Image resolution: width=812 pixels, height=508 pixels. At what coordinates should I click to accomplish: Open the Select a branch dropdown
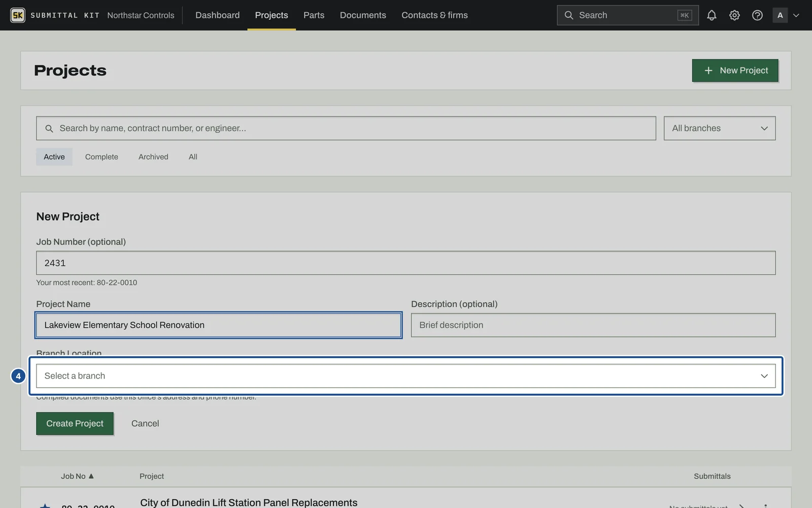point(406,376)
